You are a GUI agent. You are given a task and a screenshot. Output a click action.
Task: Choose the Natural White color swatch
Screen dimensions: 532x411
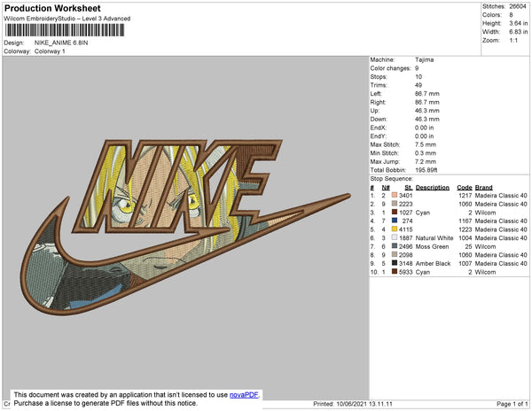click(393, 238)
